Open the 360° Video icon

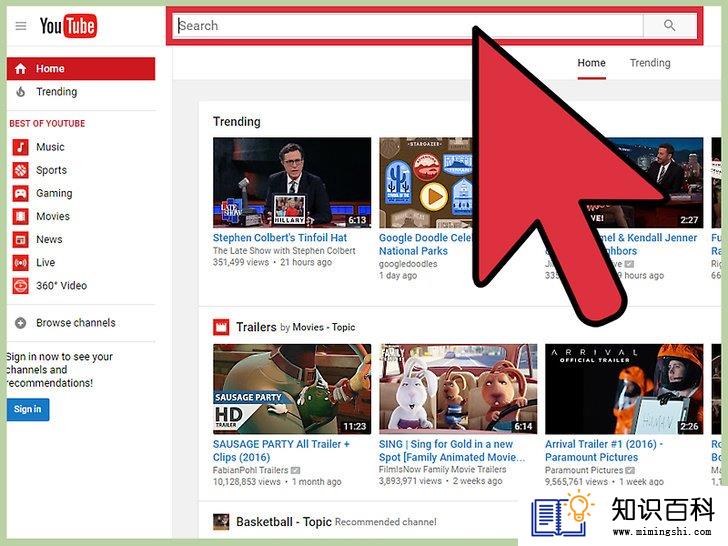point(20,286)
